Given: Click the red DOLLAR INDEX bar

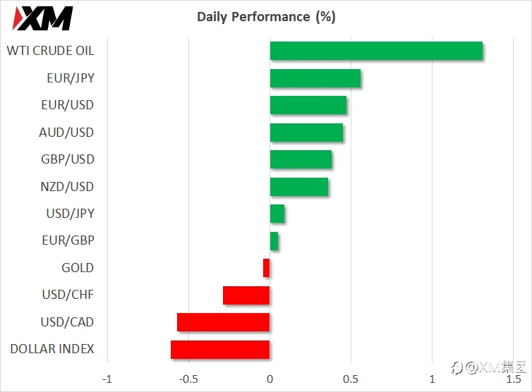Looking at the screenshot, I should pos(220,350).
